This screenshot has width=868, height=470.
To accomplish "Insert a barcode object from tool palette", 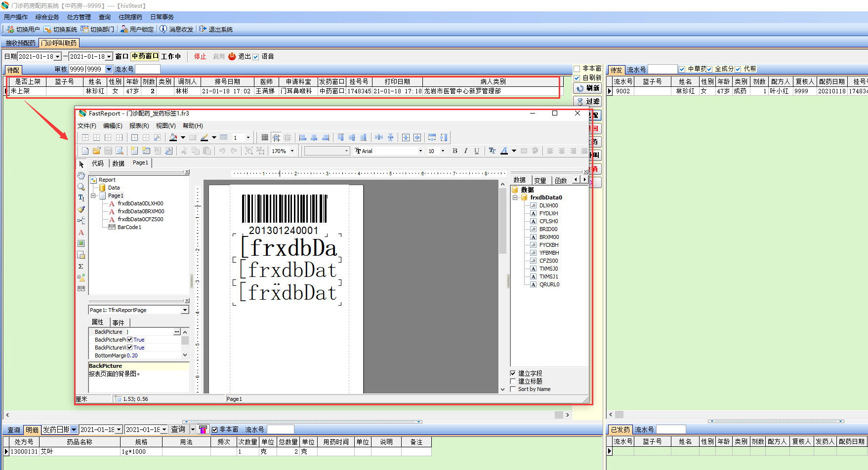I will pos(82,288).
